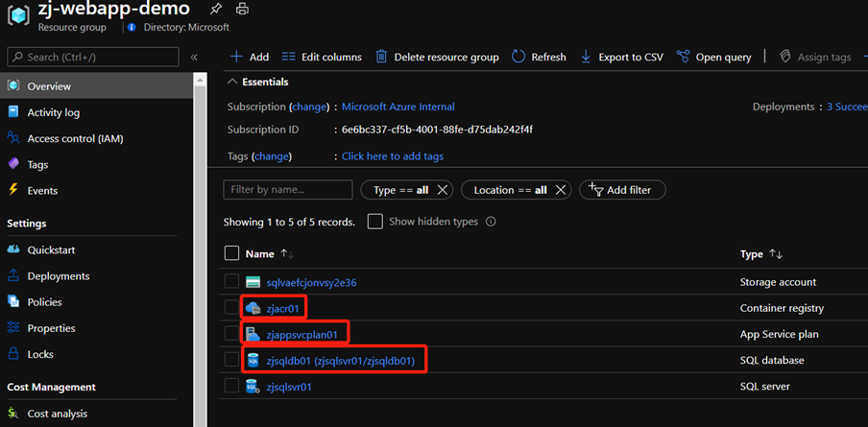Collapse the sidebar with double chevron

click(194, 57)
